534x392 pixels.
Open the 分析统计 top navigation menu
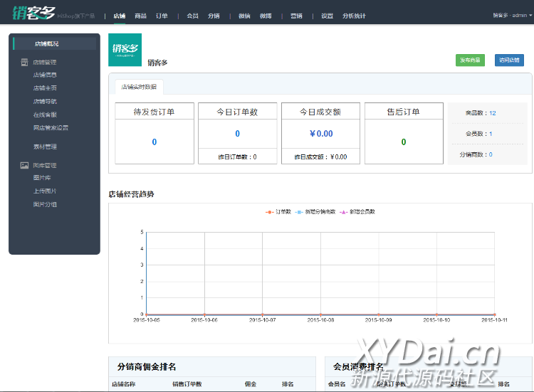(x=354, y=16)
